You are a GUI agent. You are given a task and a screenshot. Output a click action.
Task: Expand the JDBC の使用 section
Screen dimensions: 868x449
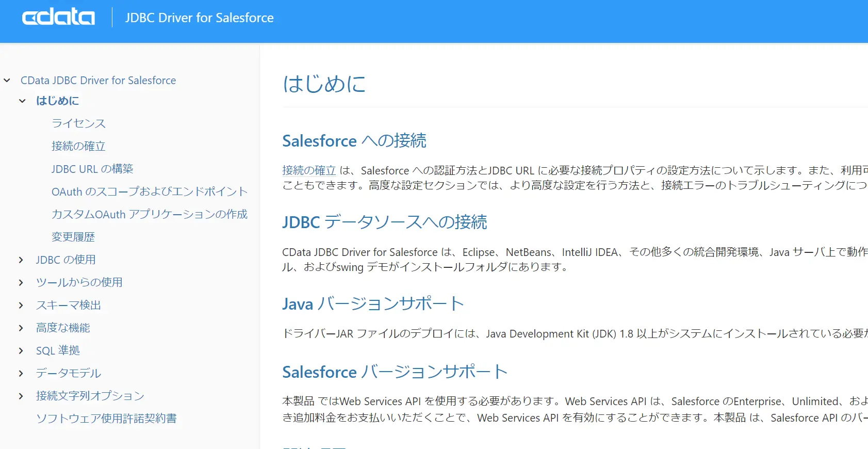tap(21, 260)
